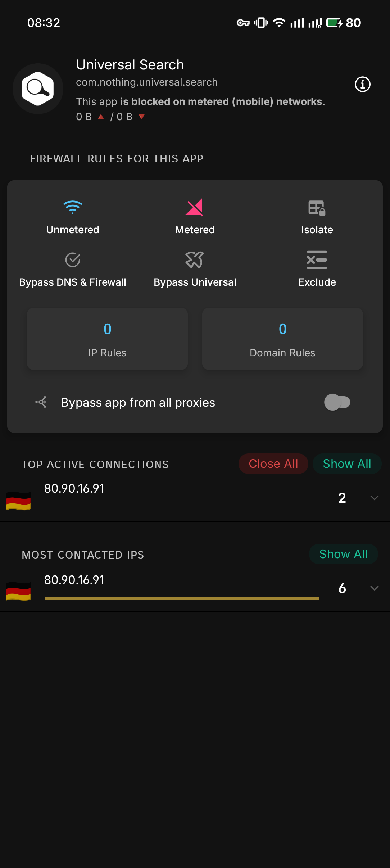Tap the Metered mobile data icon
The image size is (390, 868).
(194, 207)
